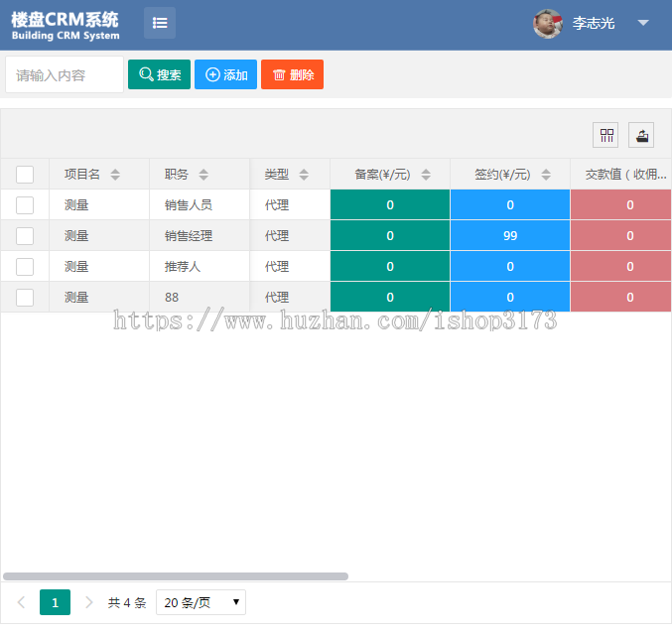Click the export table icon

click(641, 135)
